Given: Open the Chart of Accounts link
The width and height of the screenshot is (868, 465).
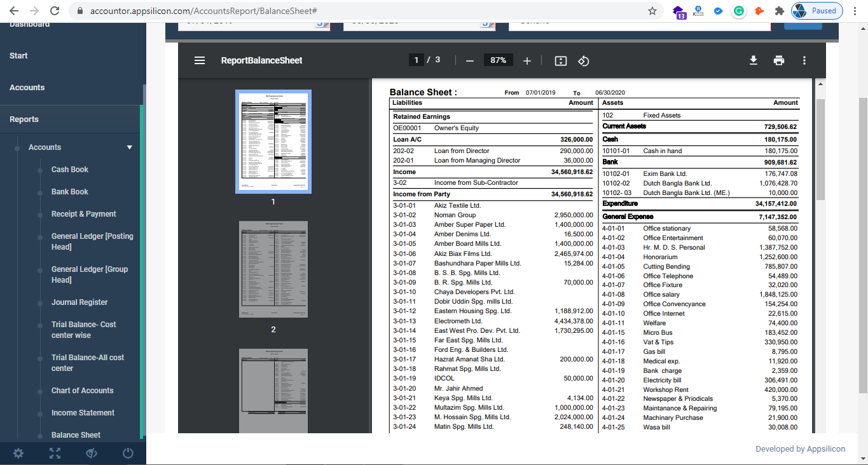Looking at the screenshot, I should click(82, 391).
